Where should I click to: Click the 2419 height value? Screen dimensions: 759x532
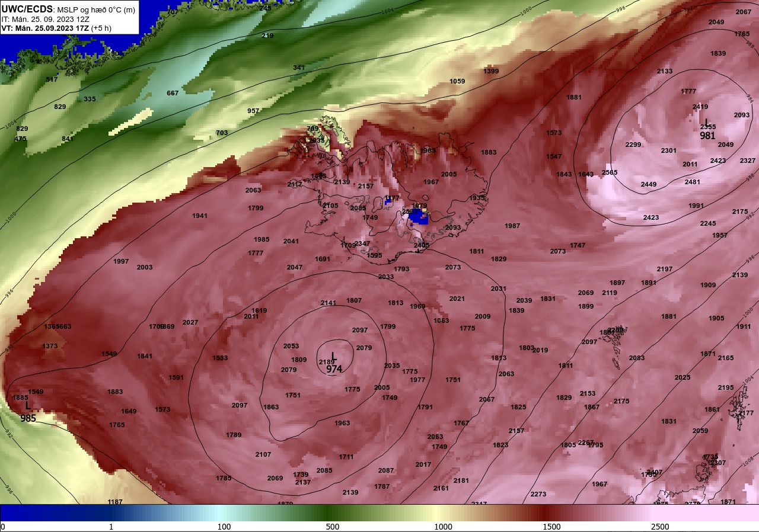pos(700,107)
